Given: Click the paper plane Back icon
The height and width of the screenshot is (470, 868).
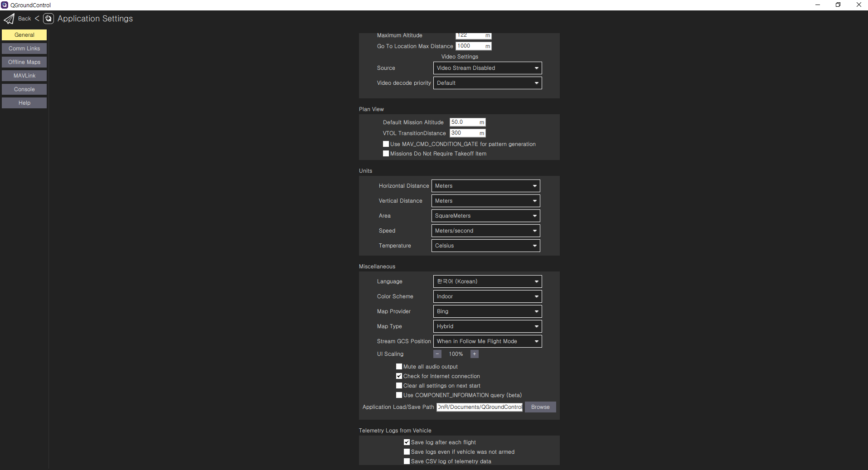Looking at the screenshot, I should point(9,19).
